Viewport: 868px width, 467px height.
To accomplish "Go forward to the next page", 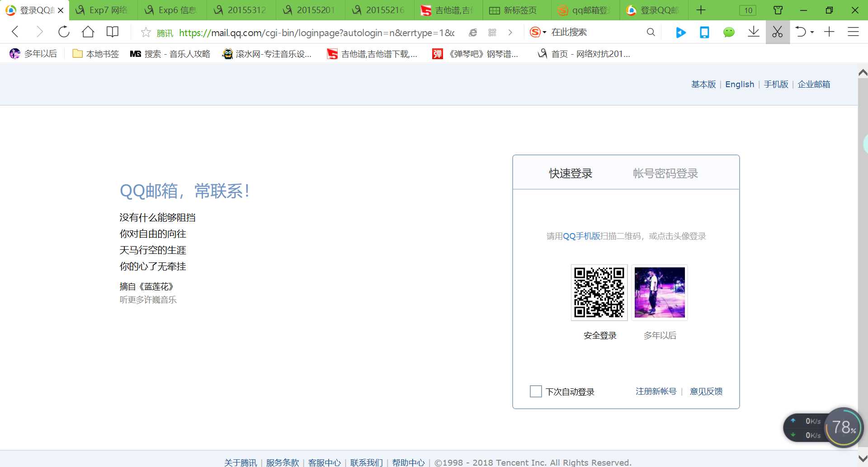I will tap(39, 32).
